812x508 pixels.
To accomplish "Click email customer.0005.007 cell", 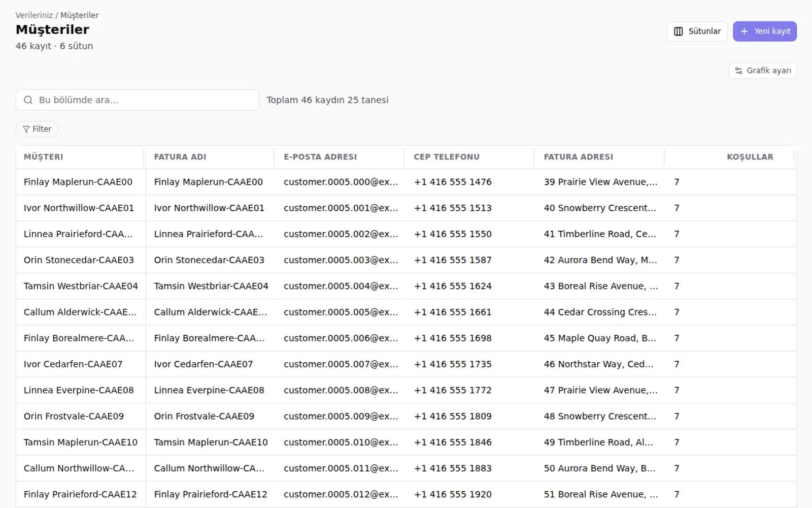I will tap(341, 364).
